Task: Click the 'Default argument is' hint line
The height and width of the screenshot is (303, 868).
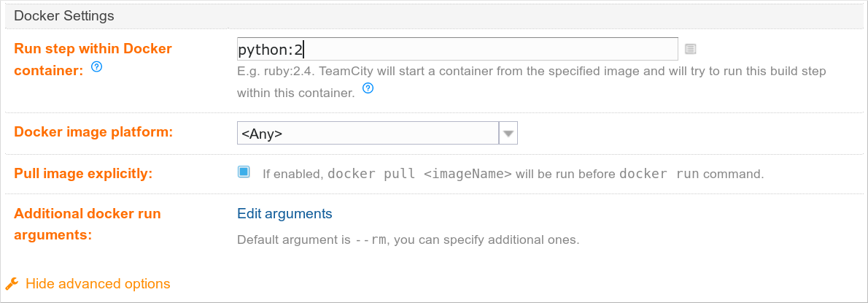Action: pyautogui.click(x=408, y=240)
